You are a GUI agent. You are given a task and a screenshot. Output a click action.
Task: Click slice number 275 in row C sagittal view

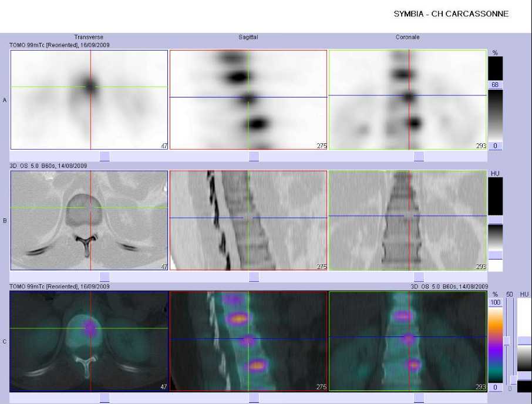point(322,387)
